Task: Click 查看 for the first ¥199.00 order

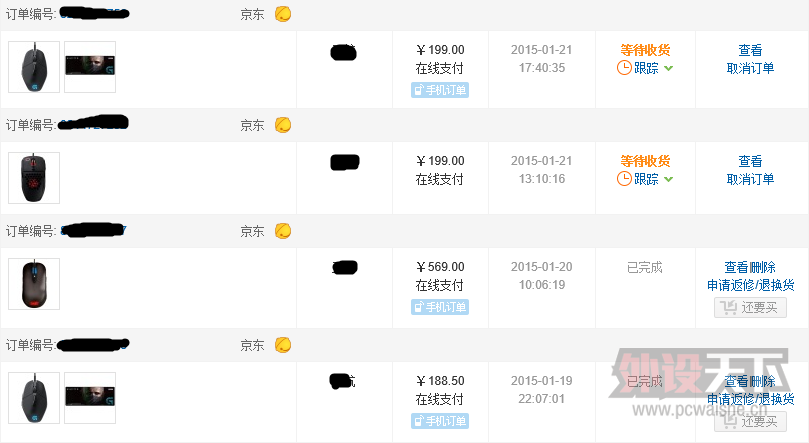Action: [750, 50]
